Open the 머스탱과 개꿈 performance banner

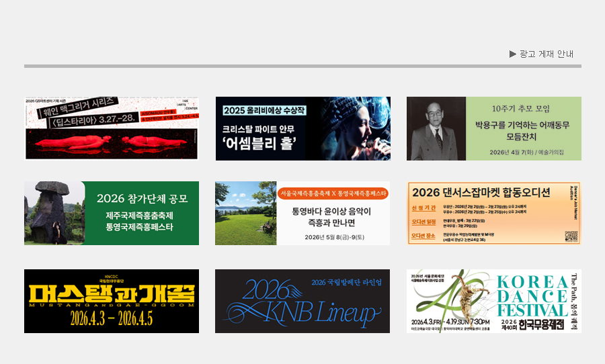tap(112, 301)
